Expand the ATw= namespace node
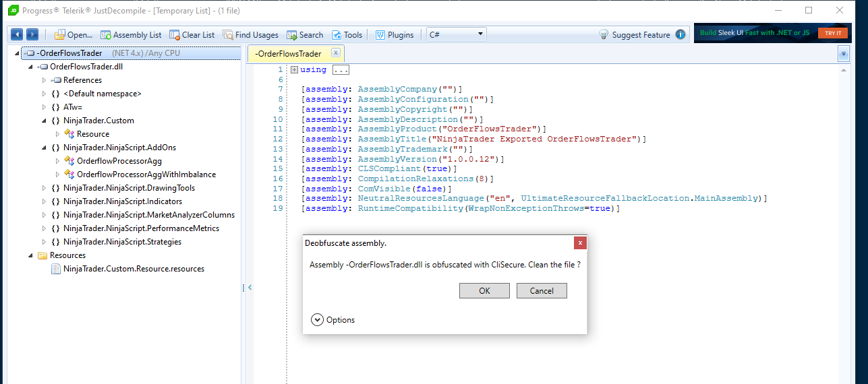The image size is (868, 384). click(x=44, y=107)
